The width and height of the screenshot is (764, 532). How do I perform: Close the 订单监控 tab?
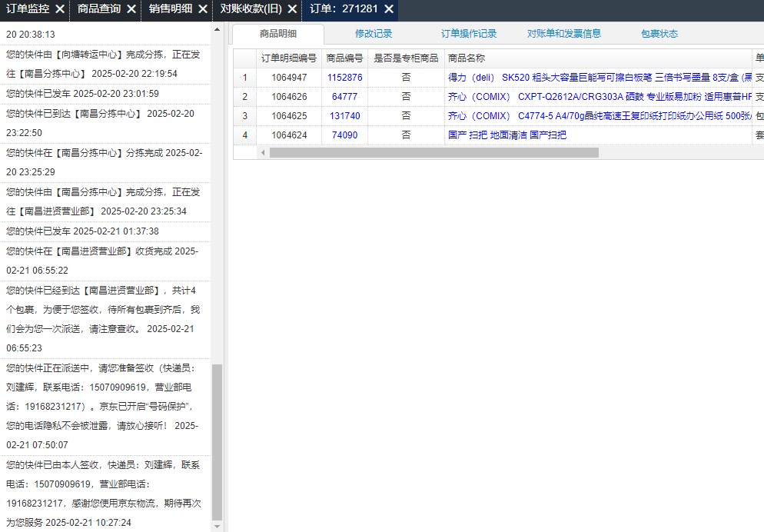tap(60, 9)
